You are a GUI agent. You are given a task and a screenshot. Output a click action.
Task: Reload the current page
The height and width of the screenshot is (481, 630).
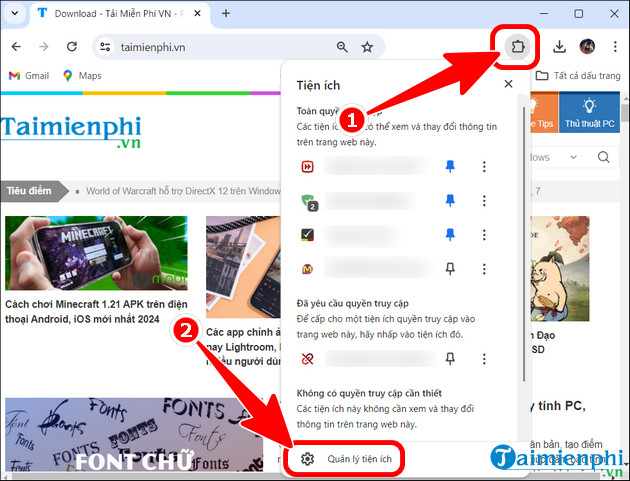[x=72, y=47]
